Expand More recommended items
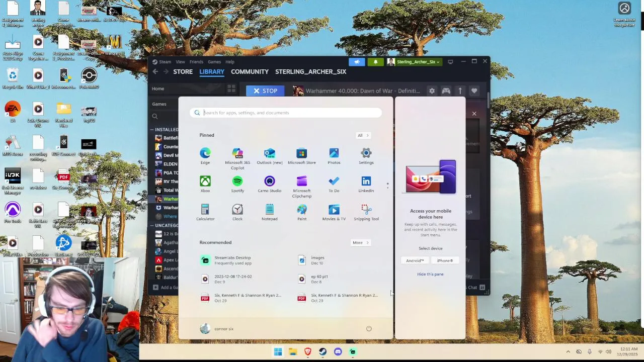 361,243
